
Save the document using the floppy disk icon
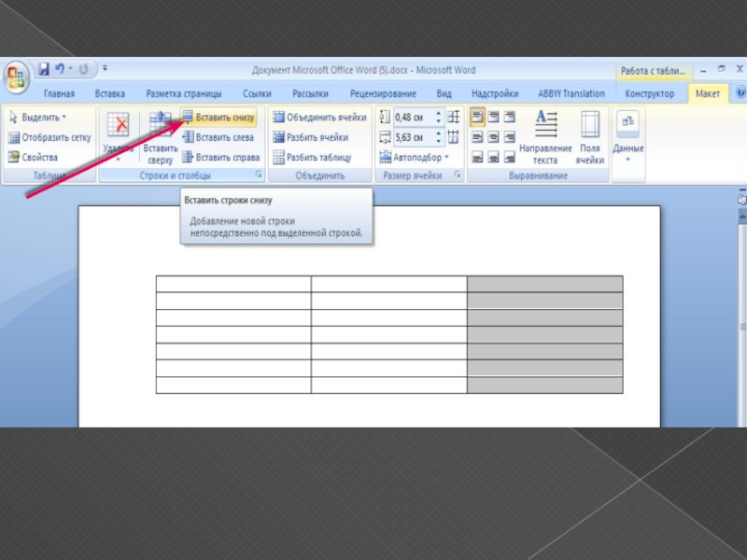pyautogui.click(x=43, y=69)
